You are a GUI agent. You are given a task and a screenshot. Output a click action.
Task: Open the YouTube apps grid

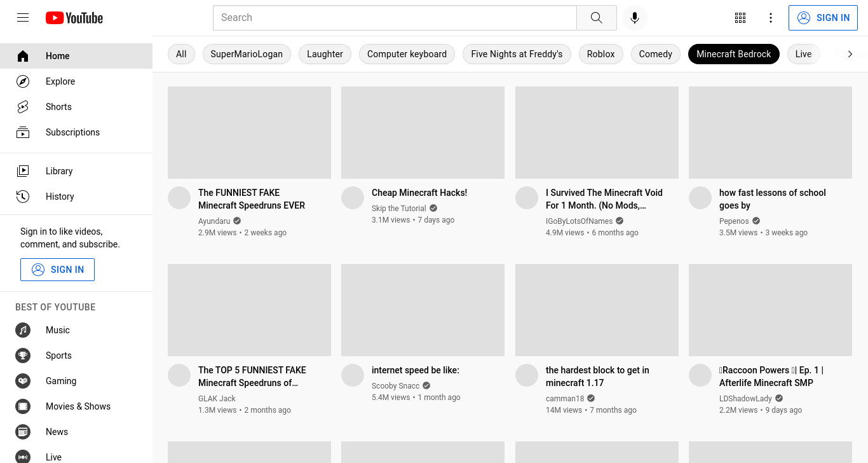pos(740,18)
